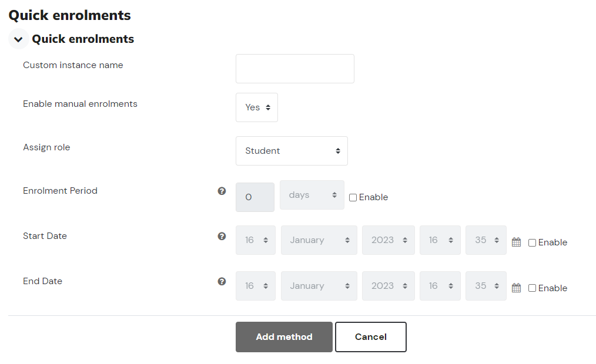Tick Enable checkbox for Start Date
The width and height of the screenshot is (596, 364).
(x=532, y=242)
